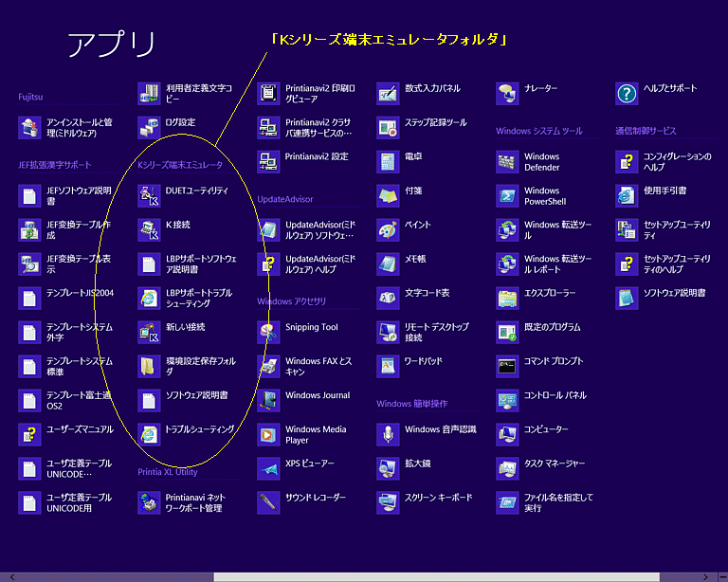Image resolution: width=728 pixels, height=582 pixels.
Task: Select the Kシリーズ端末エミュレータ group header
Action: (180, 165)
